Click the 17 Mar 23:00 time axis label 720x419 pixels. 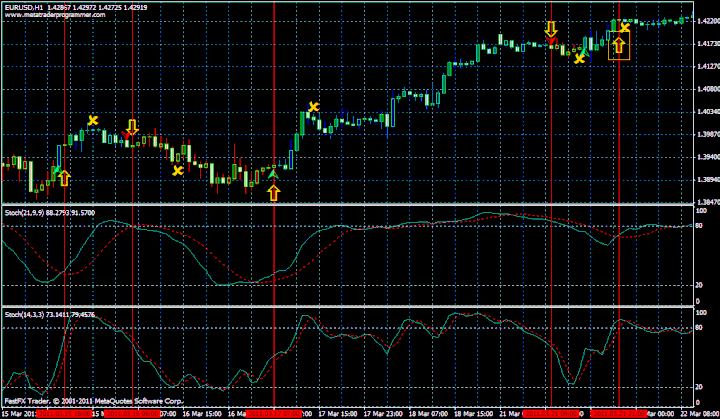pos(383,414)
